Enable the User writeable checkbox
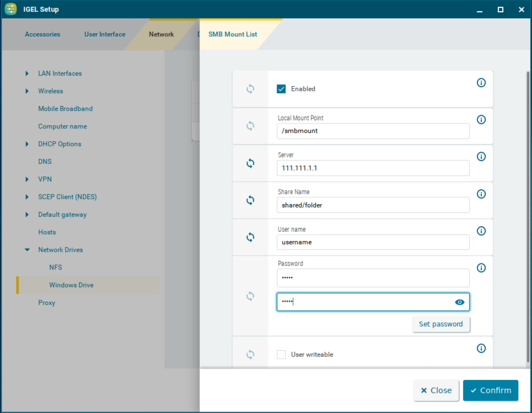 [281, 355]
